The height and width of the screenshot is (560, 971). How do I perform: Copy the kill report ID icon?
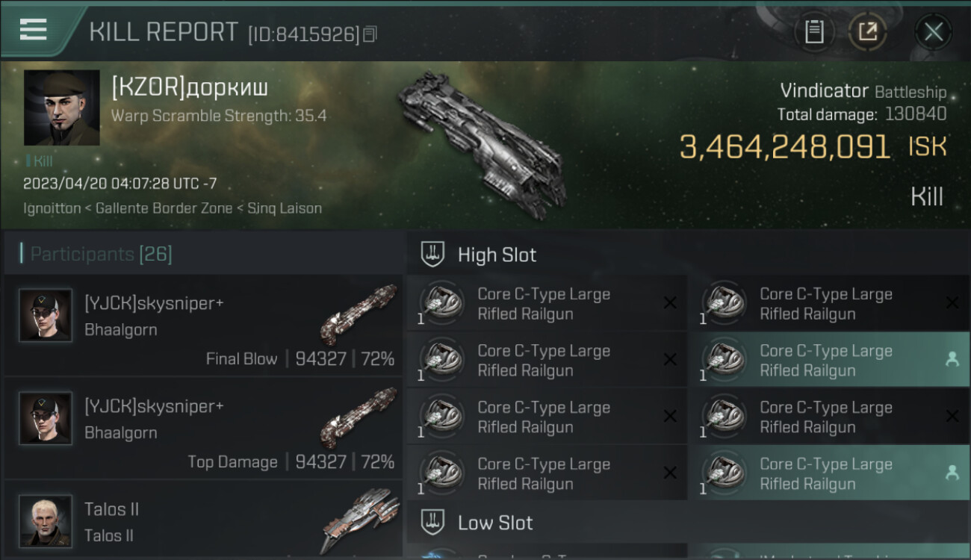(x=370, y=34)
